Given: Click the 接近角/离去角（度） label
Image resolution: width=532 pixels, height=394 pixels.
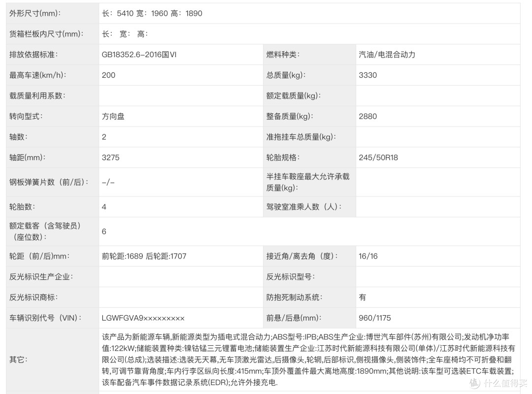Looking at the screenshot, I should tap(302, 256).
